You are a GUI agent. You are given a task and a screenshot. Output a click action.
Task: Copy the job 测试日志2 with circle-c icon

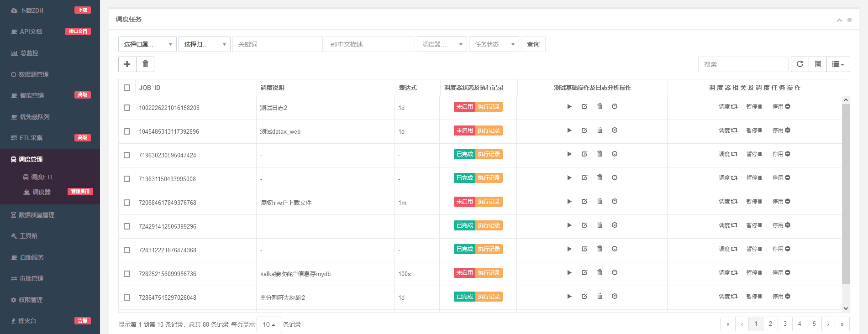tap(615, 107)
